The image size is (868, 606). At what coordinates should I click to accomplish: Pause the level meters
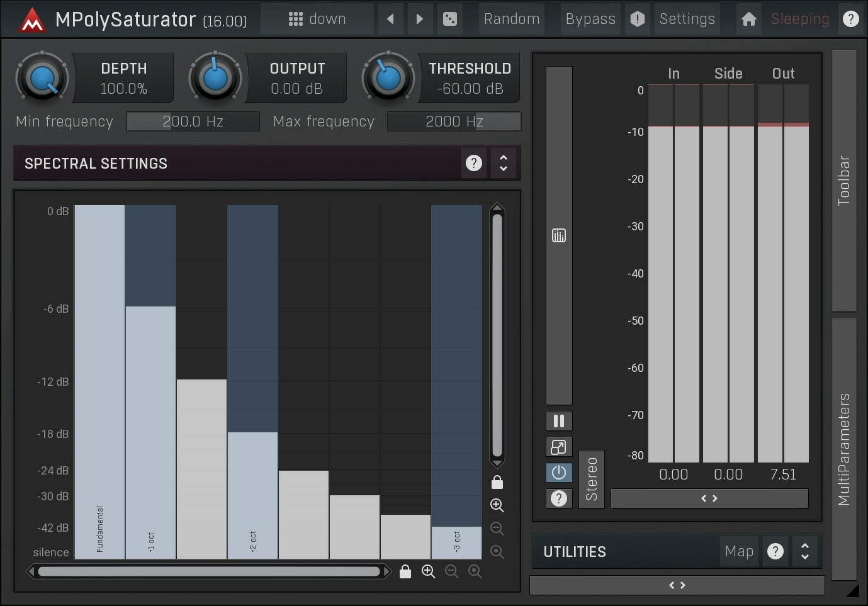tap(559, 420)
